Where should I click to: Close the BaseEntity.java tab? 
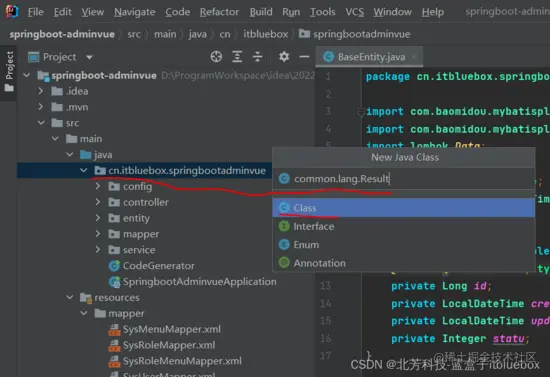414,57
